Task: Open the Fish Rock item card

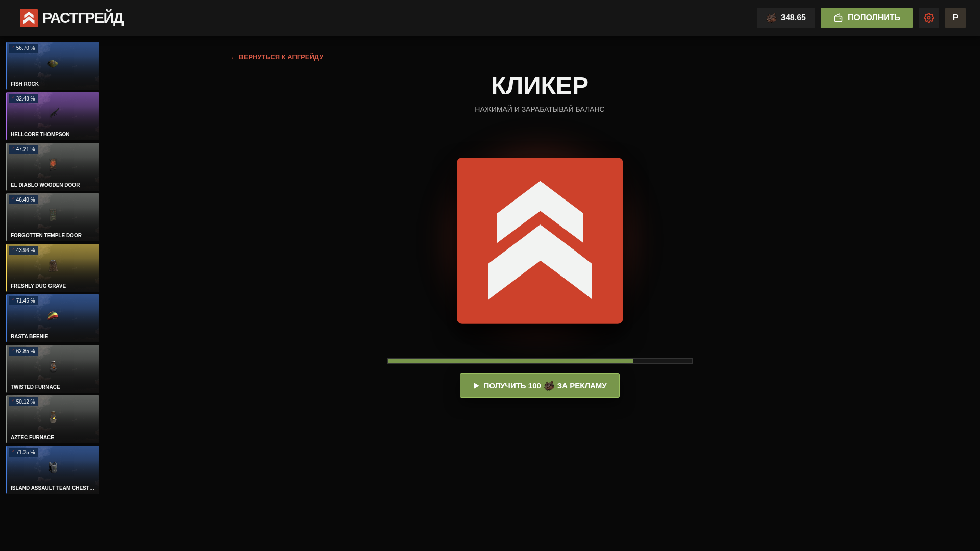Action: pyautogui.click(x=53, y=66)
